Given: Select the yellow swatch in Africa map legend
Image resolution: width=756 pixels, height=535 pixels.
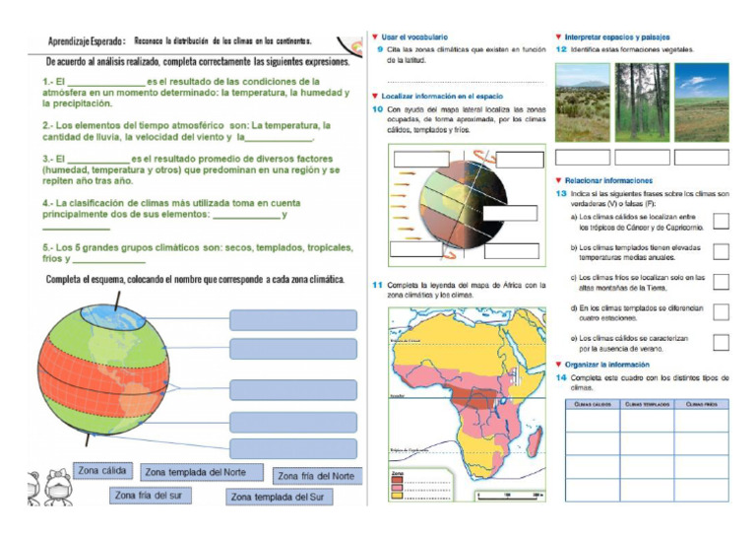Looking at the screenshot, I should (x=398, y=496).
